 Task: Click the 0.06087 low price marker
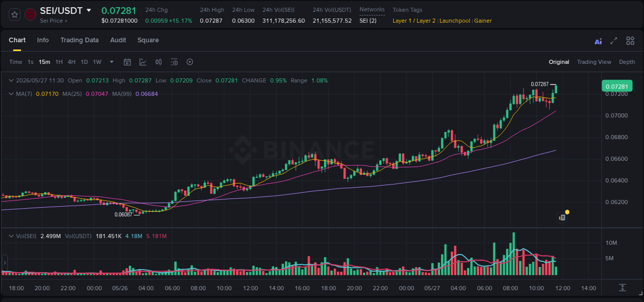[124, 214]
